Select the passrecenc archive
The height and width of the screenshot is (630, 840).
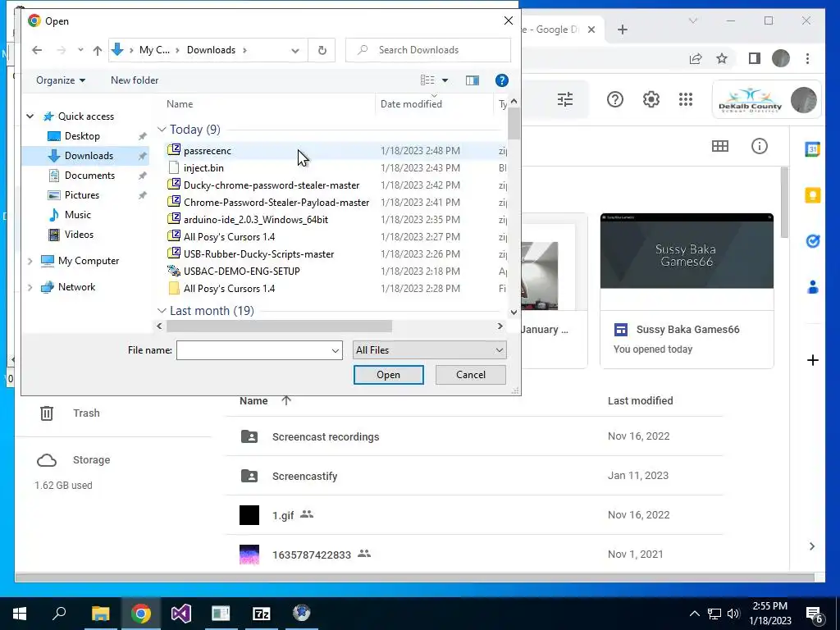click(208, 151)
